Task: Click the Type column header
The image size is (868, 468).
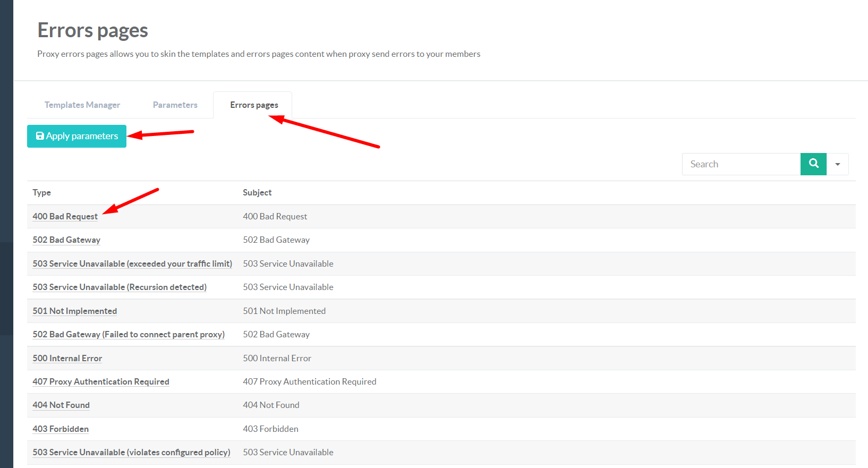Action: (x=42, y=193)
